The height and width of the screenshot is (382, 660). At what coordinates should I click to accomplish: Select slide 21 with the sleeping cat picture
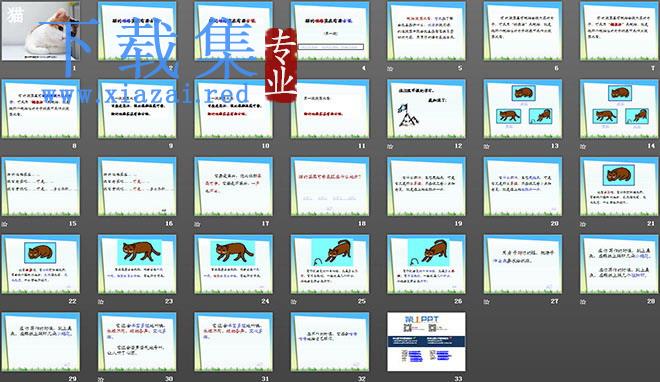[619, 187]
